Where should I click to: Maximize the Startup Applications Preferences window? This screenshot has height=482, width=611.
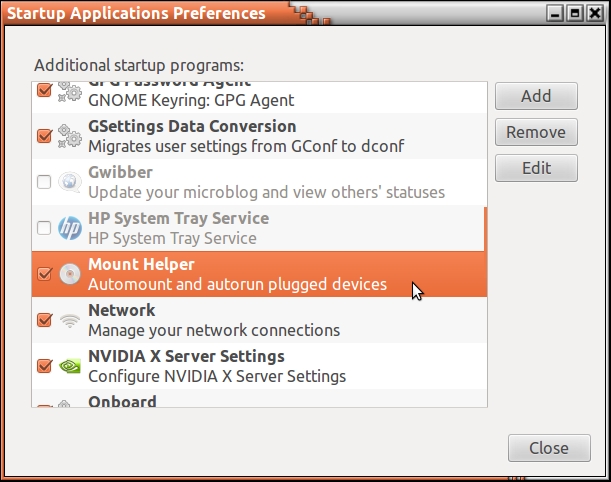tap(575, 13)
